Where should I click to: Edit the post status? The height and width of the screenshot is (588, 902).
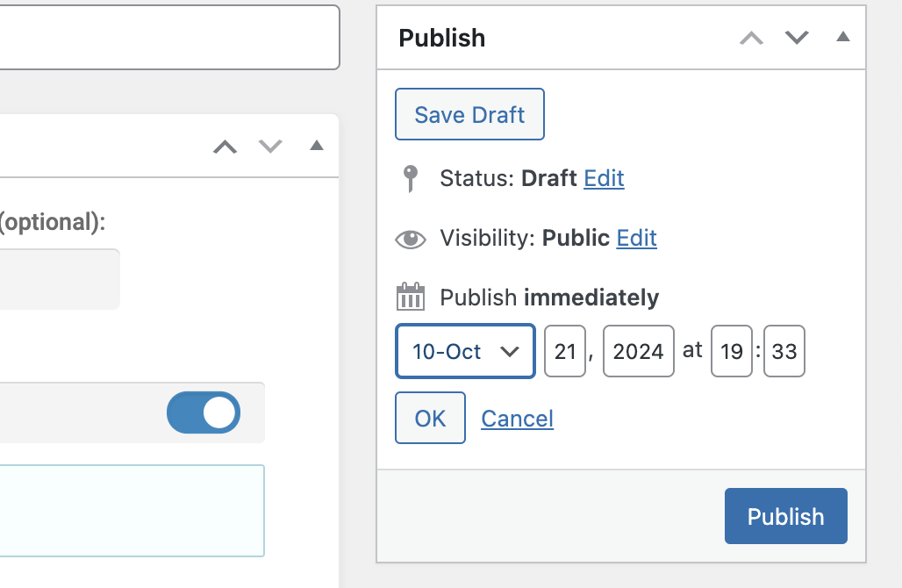click(604, 178)
